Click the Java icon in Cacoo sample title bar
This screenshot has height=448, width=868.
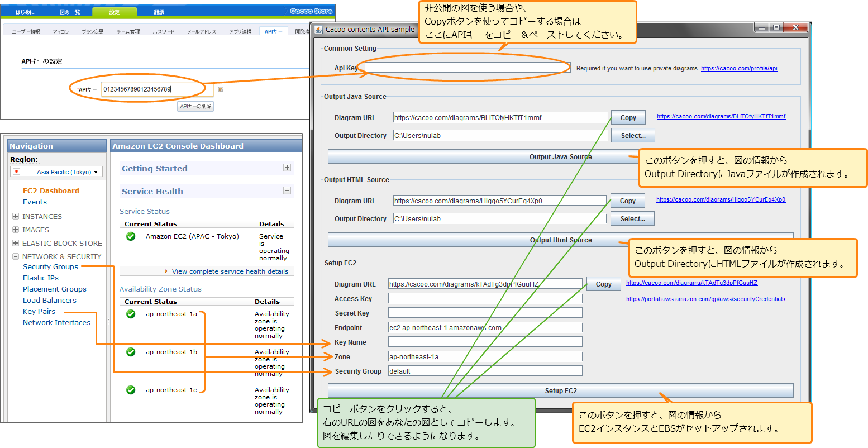click(x=319, y=30)
